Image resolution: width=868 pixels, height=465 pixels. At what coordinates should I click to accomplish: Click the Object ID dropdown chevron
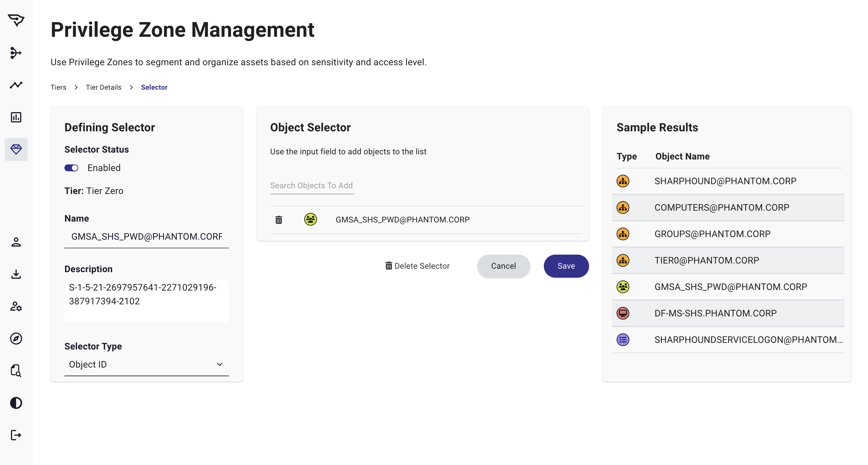(x=219, y=364)
